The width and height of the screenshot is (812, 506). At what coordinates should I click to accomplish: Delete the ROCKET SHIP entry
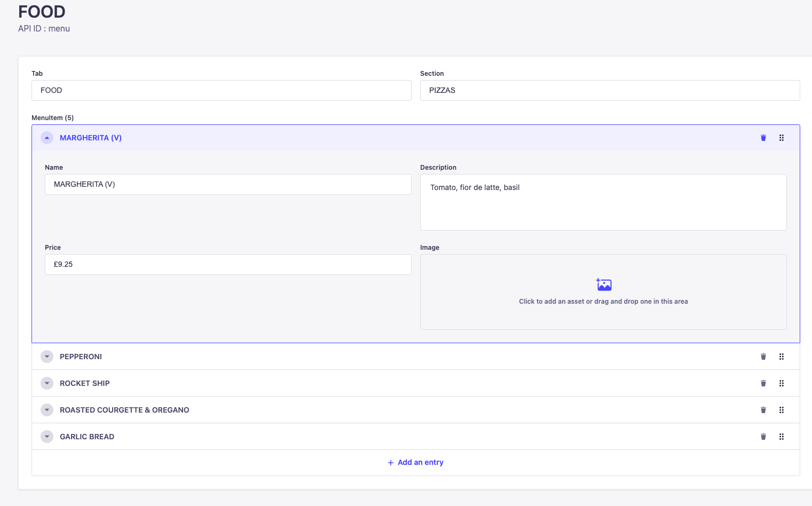coord(763,383)
